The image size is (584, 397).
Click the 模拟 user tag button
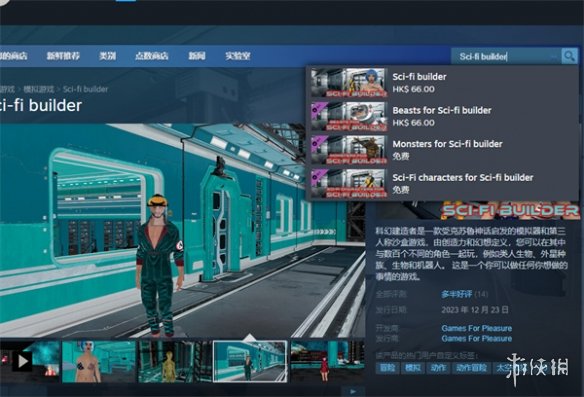(413, 368)
